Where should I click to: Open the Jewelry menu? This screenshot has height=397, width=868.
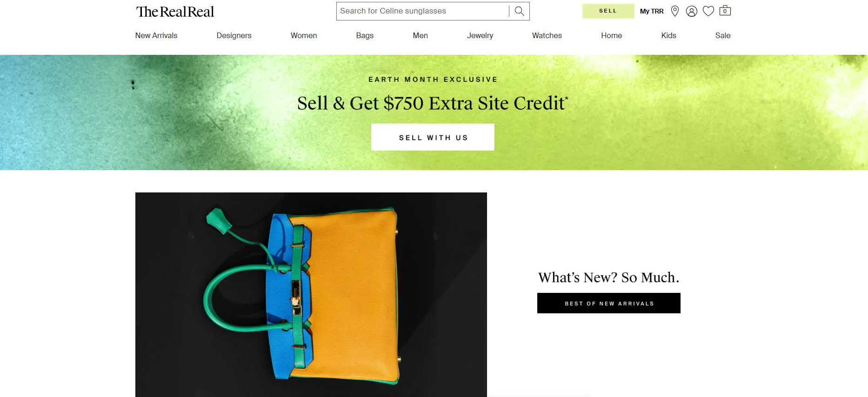click(x=480, y=35)
